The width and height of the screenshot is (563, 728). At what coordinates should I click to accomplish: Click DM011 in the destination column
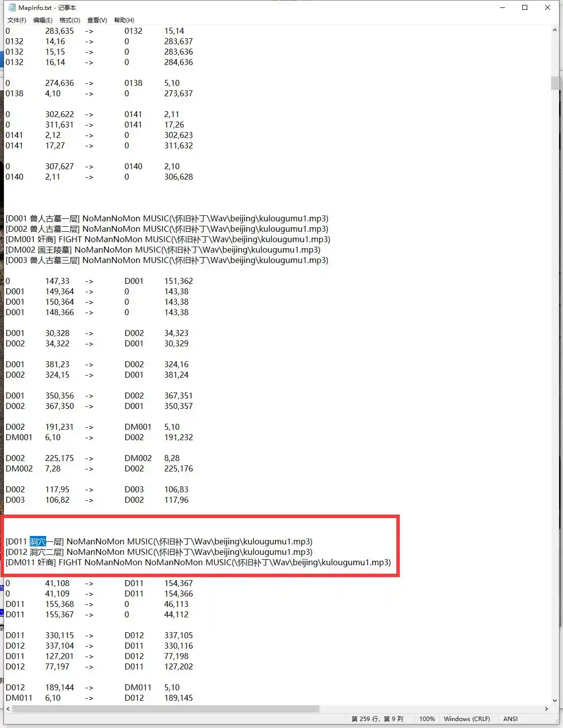click(x=138, y=687)
